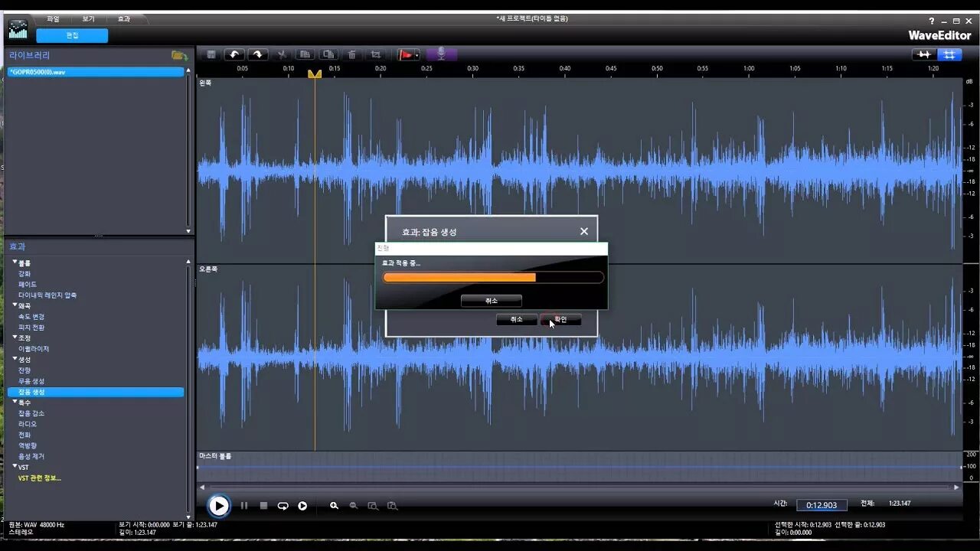The height and width of the screenshot is (551, 980).
Task: Collapse the 볼륨 effect group
Action: [15, 262]
